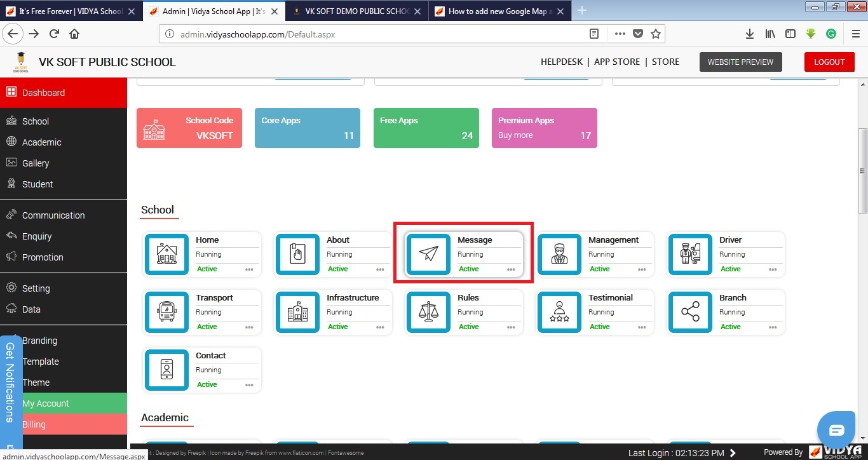
Task: Open the Transport bus icon
Action: point(166,312)
